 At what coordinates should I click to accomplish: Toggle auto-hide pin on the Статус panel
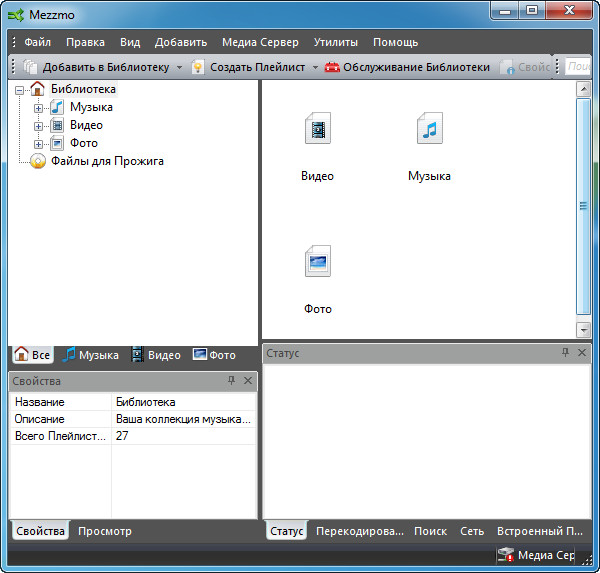point(565,353)
